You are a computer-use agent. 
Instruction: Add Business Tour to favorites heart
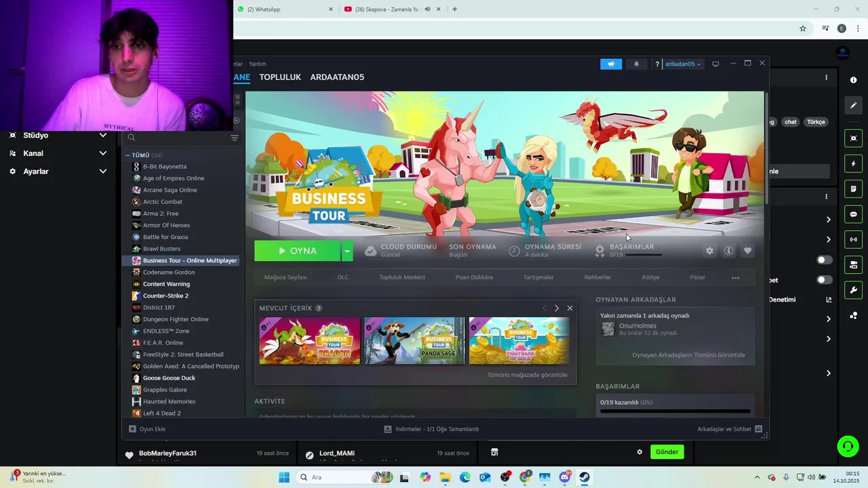tap(747, 251)
